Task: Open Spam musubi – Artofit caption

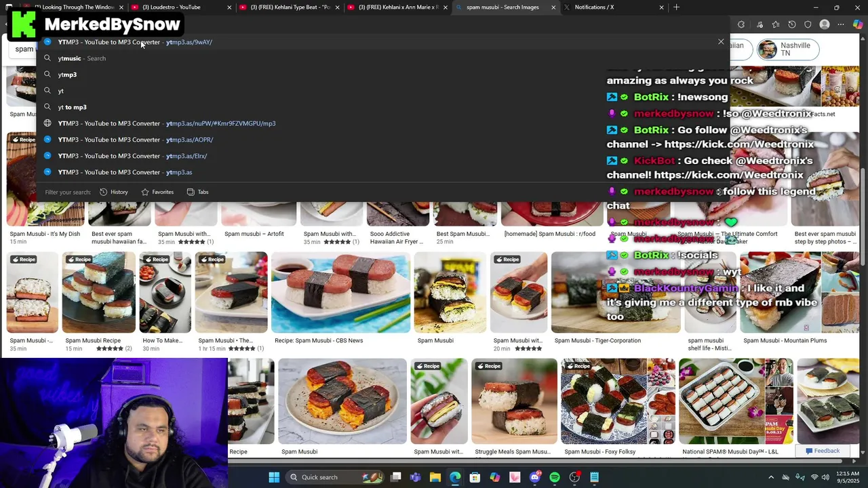Action: [254, 234]
